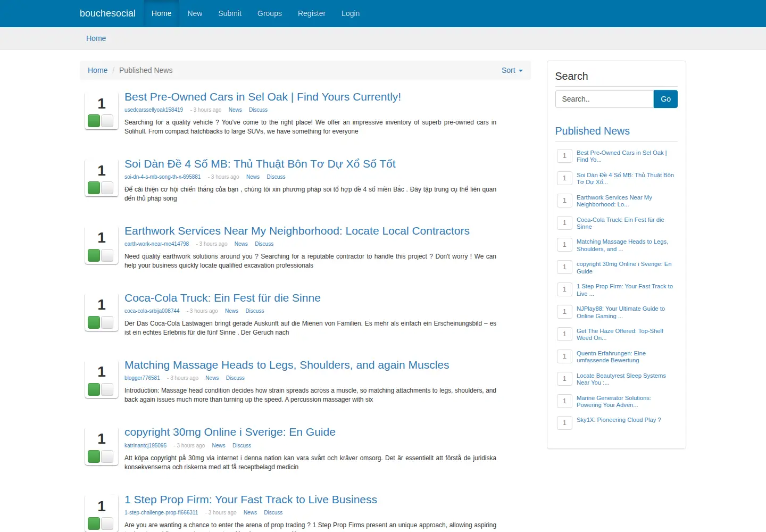Image resolution: width=766 pixels, height=532 pixels.
Task: Open the Submit page from navbar
Action: pyautogui.click(x=230, y=13)
